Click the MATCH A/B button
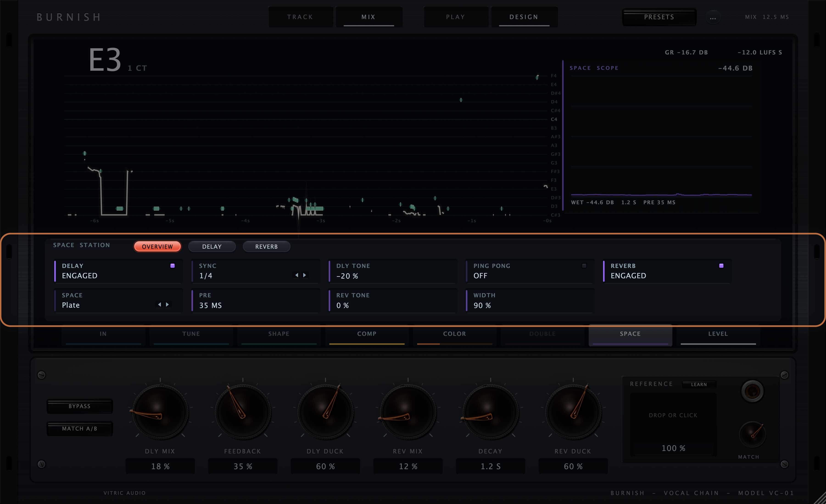Image resolution: width=826 pixels, height=504 pixels. point(79,429)
